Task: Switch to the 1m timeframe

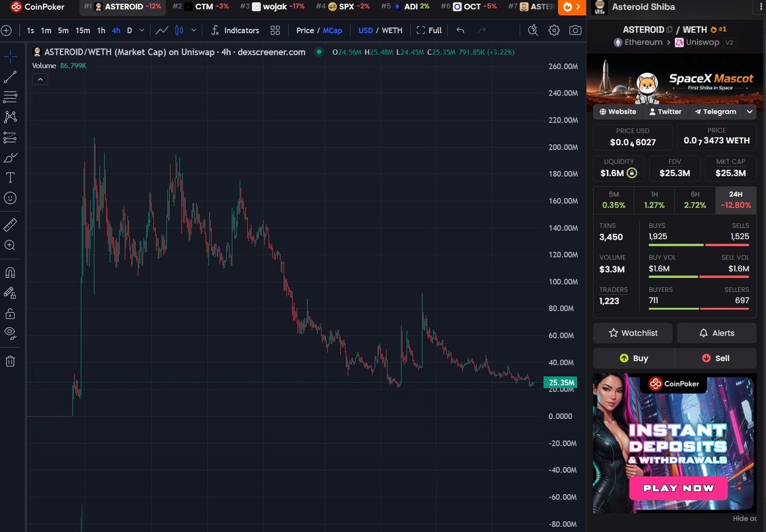Action: pos(46,30)
